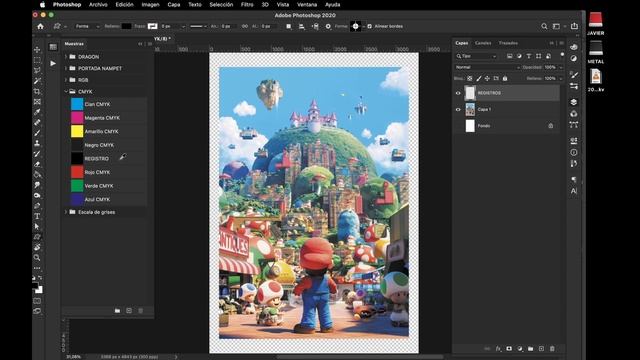Select the Path Selection arrow tool
The image size is (640, 360).
pyautogui.click(x=37, y=226)
